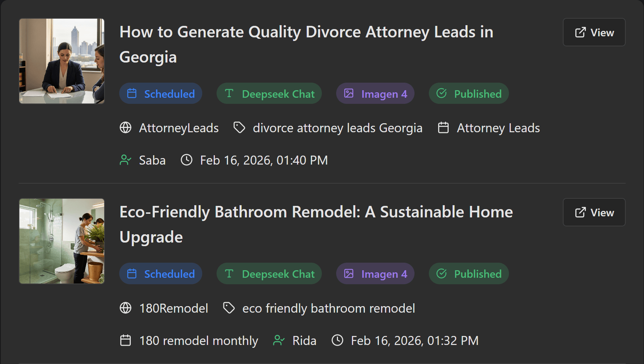The image size is (644, 364).
Task: Click the user icon next to Saba
Action: pos(125,160)
